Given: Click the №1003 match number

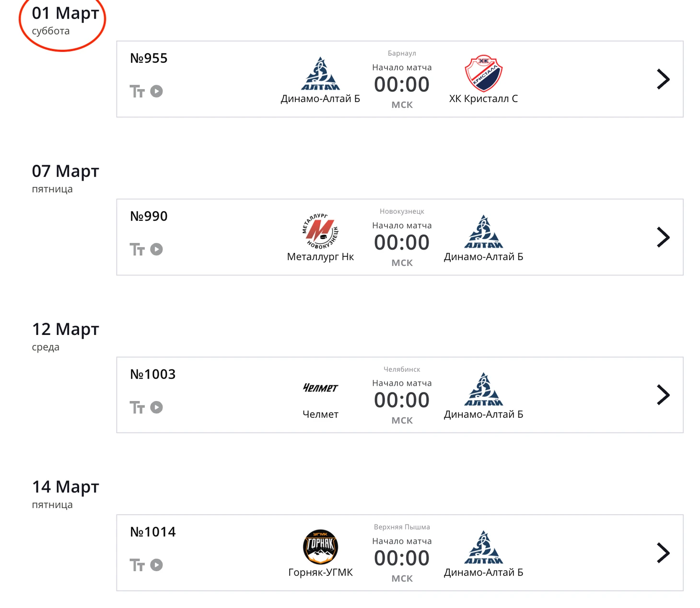Looking at the screenshot, I should (x=153, y=374).
